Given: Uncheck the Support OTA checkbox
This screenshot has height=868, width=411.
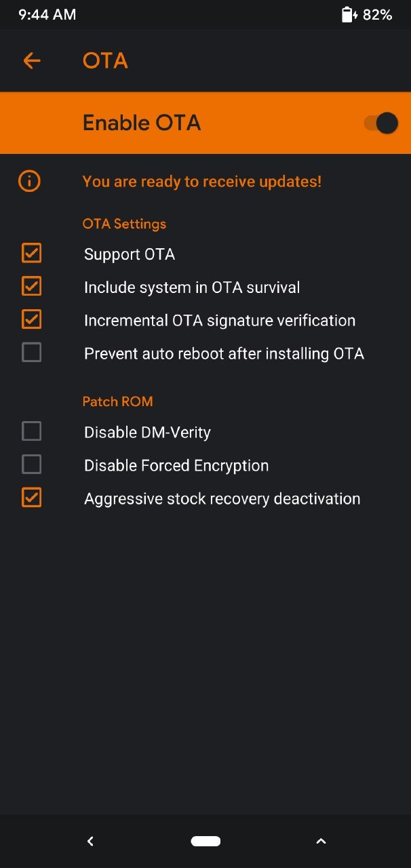Looking at the screenshot, I should [32, 254].
